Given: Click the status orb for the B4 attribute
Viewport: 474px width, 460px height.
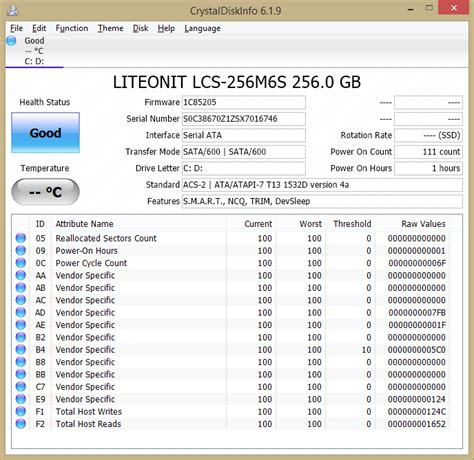Looking at the screenshot, I should click(21, 349).
